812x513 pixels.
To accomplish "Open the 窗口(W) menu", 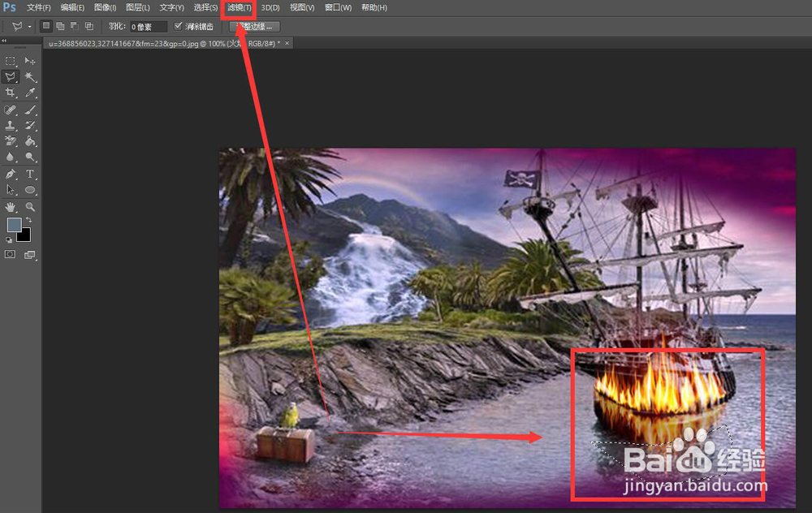I will pyautogui.click(x=338, y=8).
